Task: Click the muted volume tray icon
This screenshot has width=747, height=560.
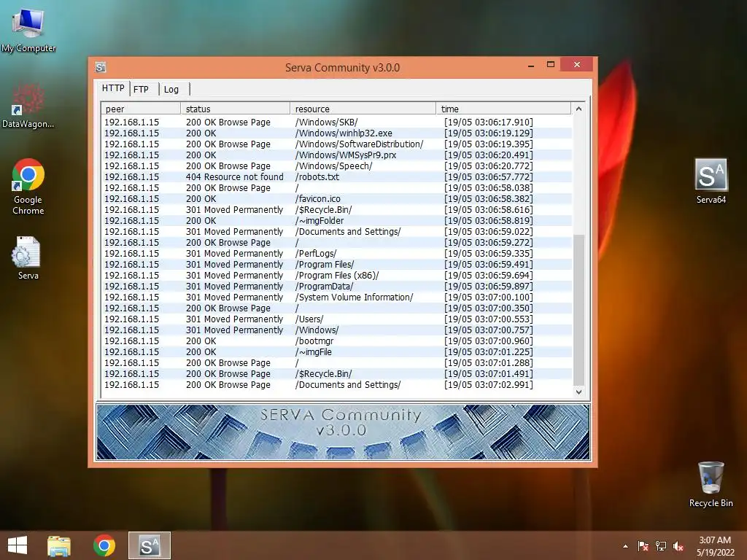Action: pyautogui.click(x=678, y=546)
